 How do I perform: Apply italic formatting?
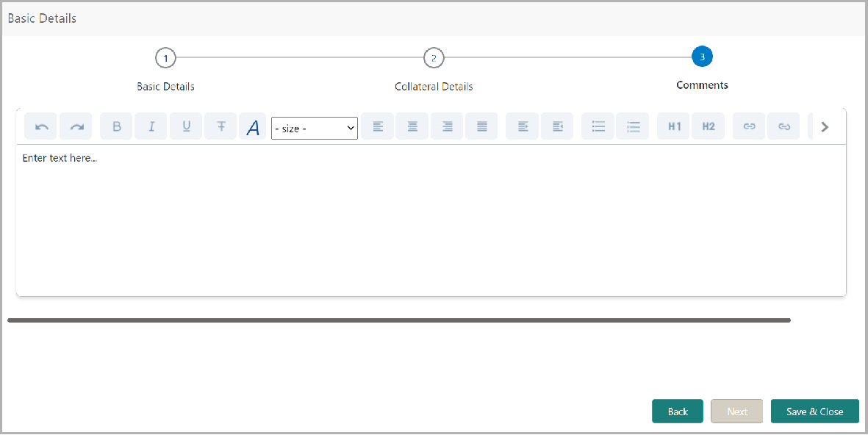pos(151,126)
